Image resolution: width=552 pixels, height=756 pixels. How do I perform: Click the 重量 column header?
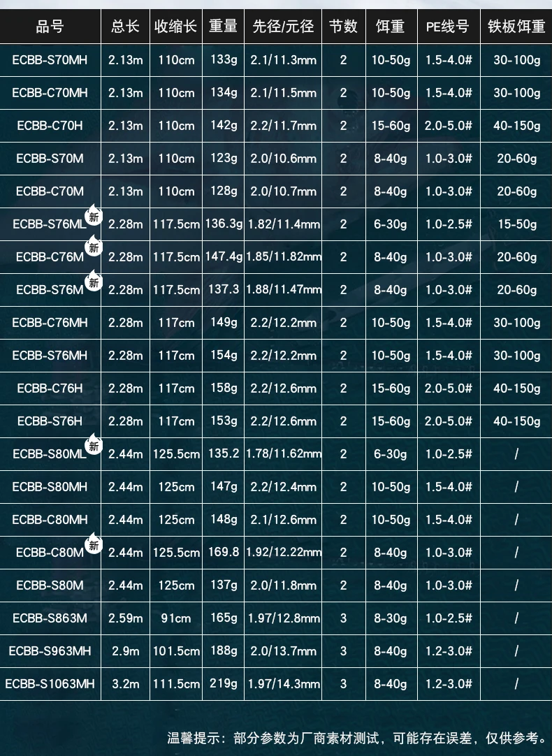pos(224,27)
